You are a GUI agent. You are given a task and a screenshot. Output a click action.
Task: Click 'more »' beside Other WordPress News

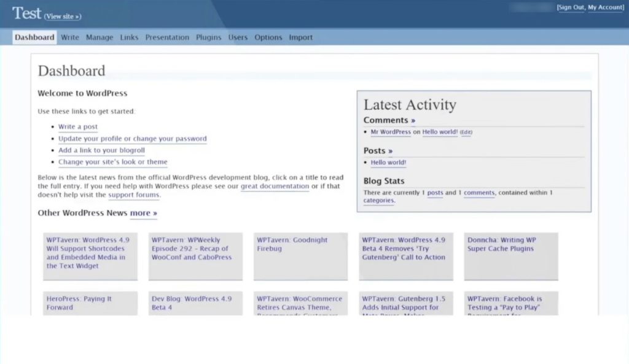144,213
